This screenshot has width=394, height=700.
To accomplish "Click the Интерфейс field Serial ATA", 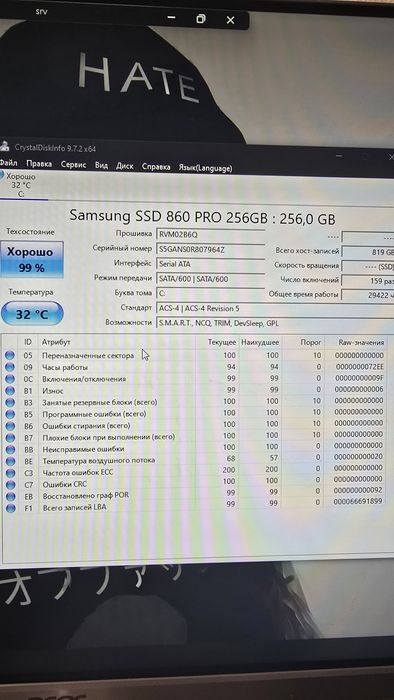I will pyautogui.click(x=210, y=264).
